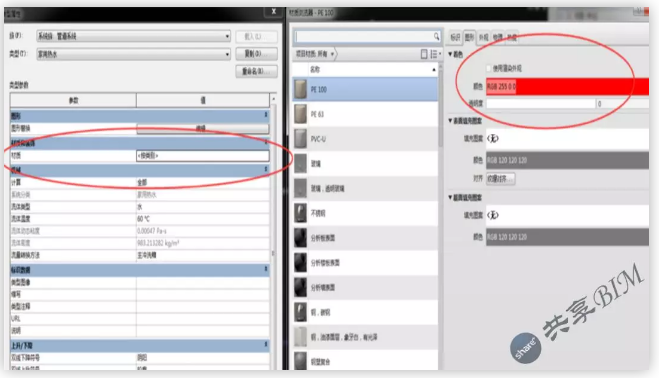Select the PVC-U material thumbnail

coord(300,139)
